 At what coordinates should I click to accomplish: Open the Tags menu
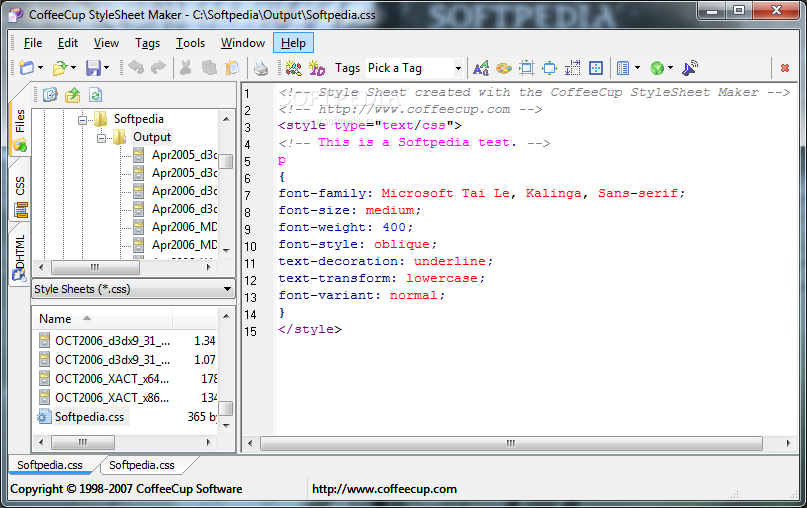148,43
